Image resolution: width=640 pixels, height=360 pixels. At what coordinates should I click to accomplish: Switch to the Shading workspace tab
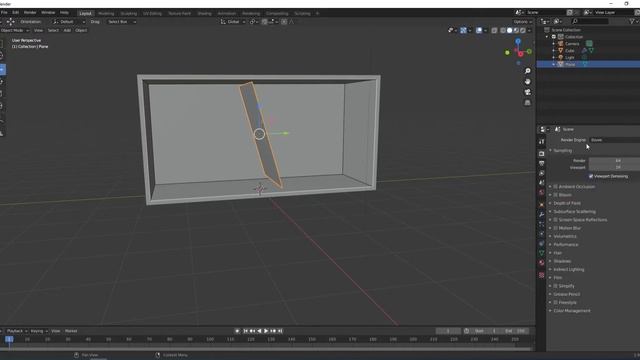click(x=204, y=13)
